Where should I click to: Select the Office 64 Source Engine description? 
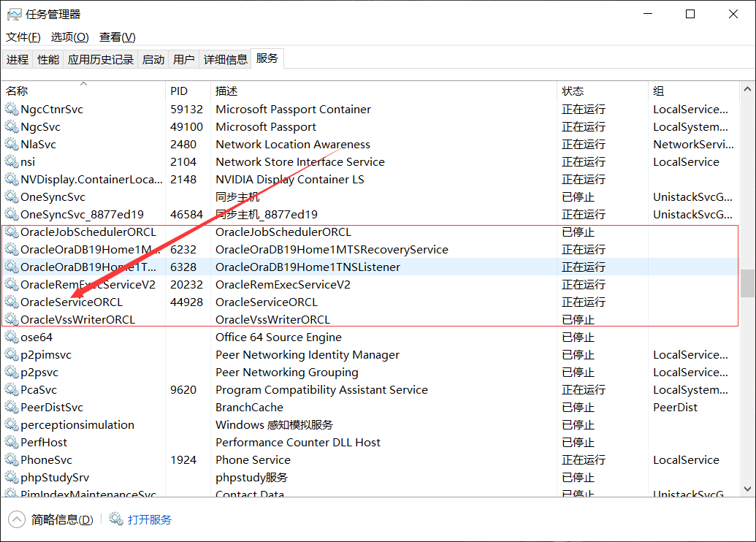point(278,337)
